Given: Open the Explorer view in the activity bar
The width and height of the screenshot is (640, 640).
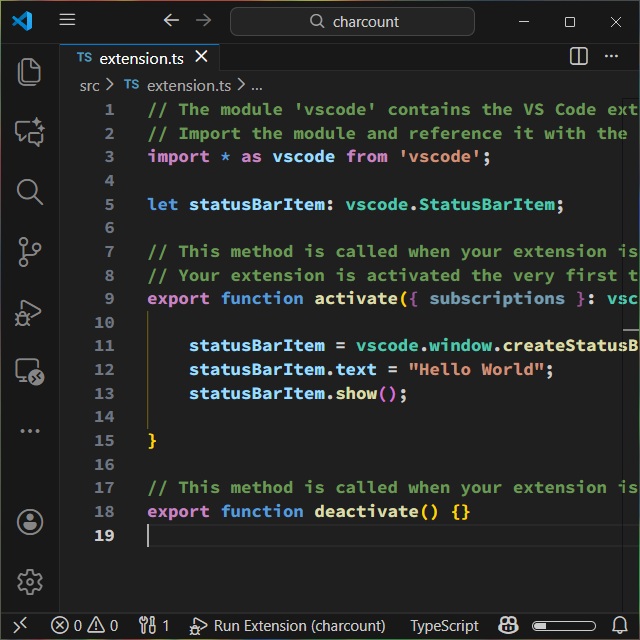Looking at the screenshot, I should [x=30, y=71].
